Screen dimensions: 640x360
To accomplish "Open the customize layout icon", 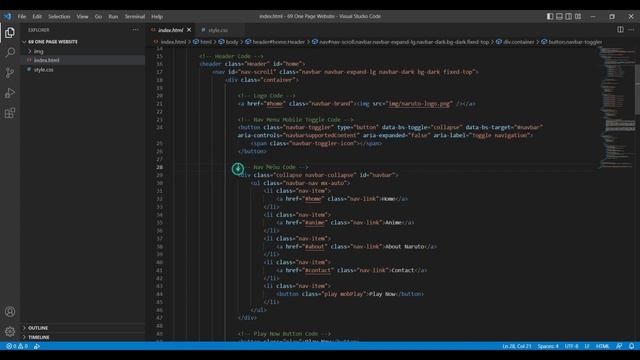I will pyautogui.click(x=578, y=16).
